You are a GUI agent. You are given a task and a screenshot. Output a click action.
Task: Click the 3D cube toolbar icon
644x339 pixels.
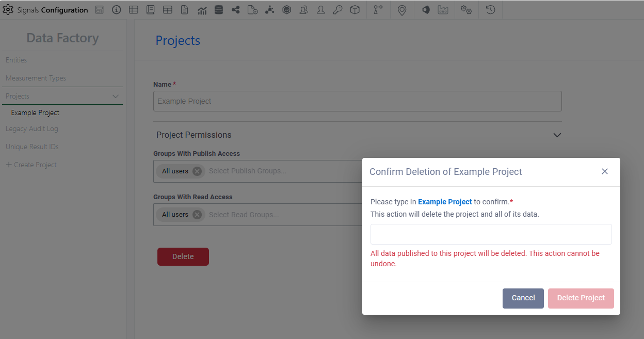355,10
